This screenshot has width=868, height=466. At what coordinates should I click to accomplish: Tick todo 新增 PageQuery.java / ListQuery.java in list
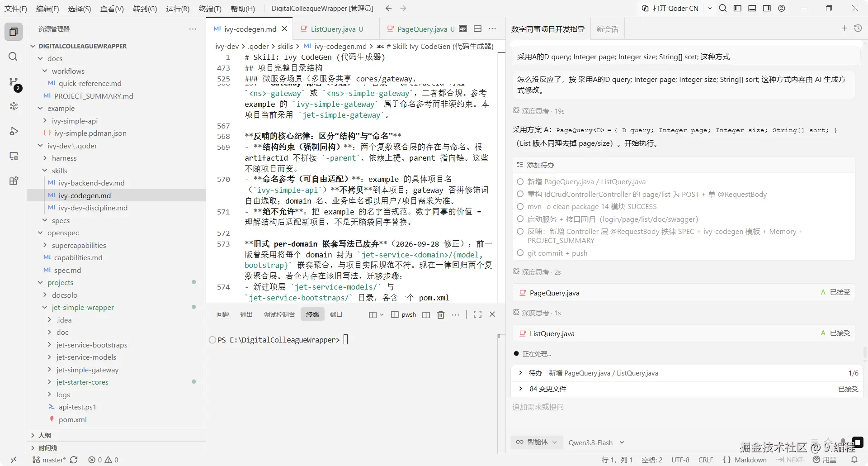click(x=520, y=181)
